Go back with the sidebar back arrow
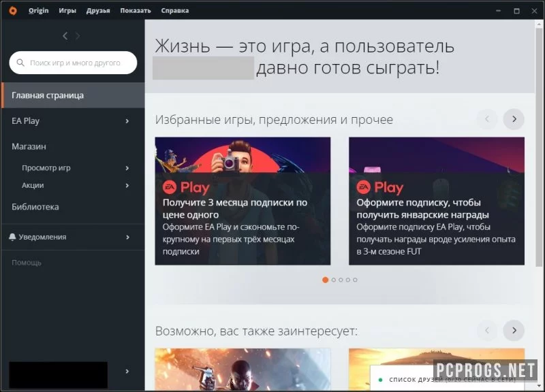Viewport: 545px width, 392px height. pyautogui.click(x=65, y=36)
